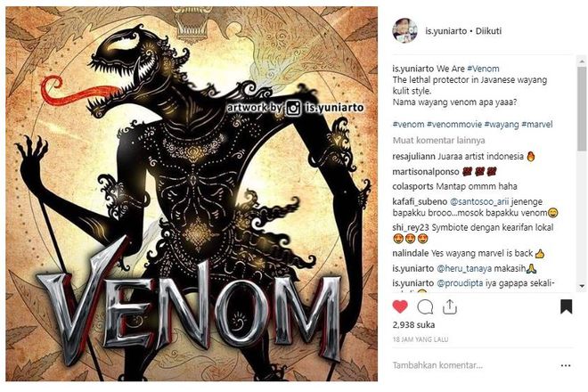
Task: Open is.yuniarto profile avatar picture
Action: click(x=404, y=30)
